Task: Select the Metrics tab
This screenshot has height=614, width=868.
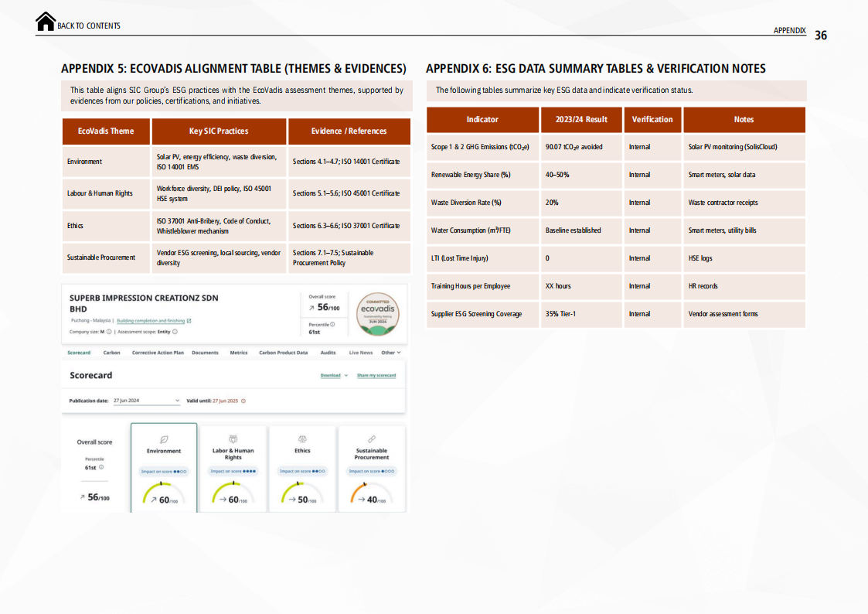Action: [239, 353]
